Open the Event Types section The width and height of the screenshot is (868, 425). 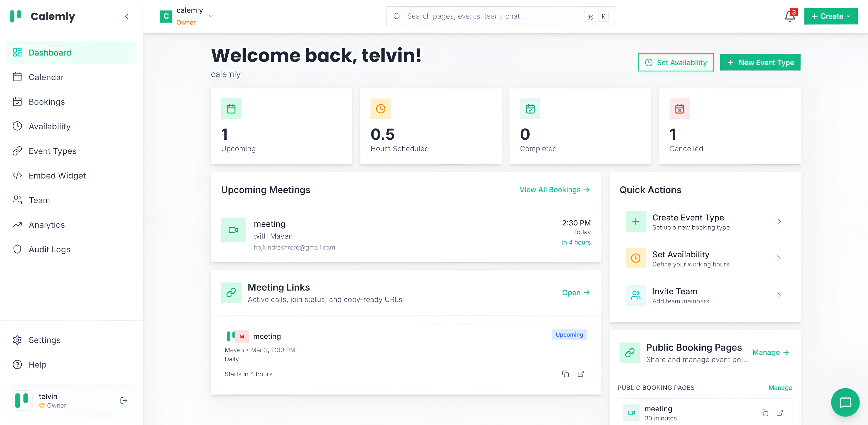click(52, 151)
